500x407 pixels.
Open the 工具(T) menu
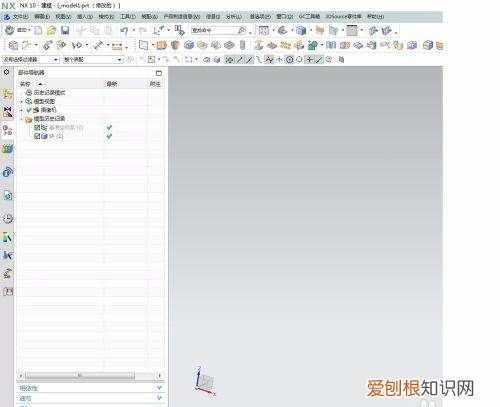point(128,16)
